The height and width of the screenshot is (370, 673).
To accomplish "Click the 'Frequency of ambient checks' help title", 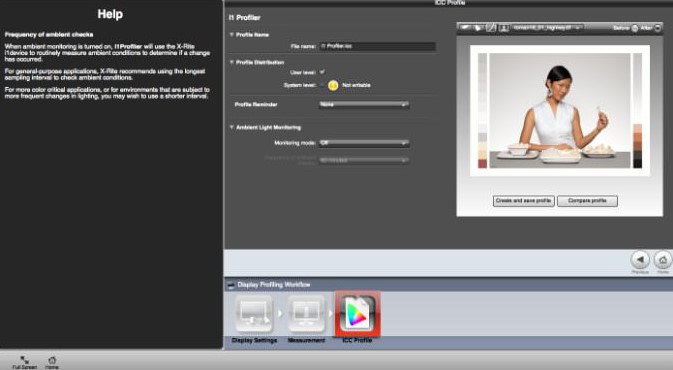I will pos(49,34).
